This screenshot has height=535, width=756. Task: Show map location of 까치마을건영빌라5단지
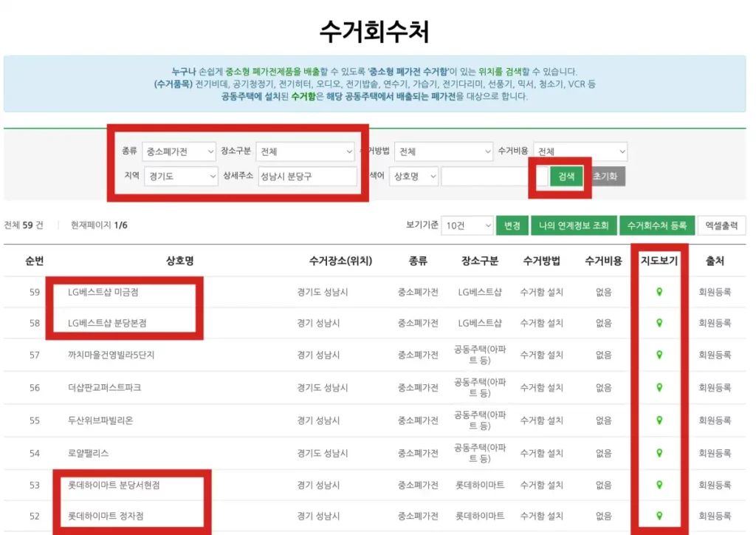click(659, 355)
